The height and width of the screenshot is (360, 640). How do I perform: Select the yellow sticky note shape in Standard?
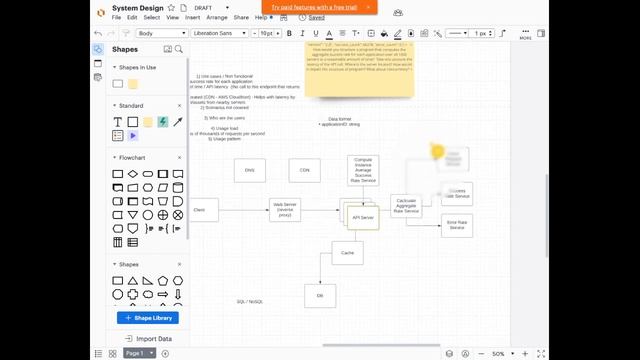coord(148,122)
